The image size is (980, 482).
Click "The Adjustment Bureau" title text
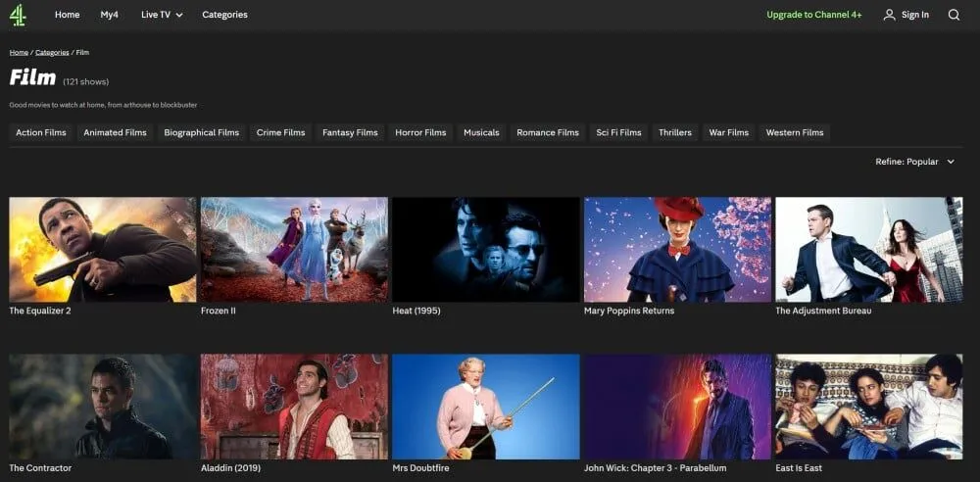click(823, 311)
